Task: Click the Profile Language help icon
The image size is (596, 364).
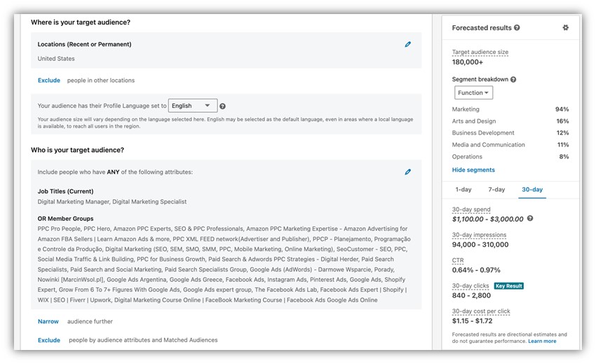Action: click(222, 107)
